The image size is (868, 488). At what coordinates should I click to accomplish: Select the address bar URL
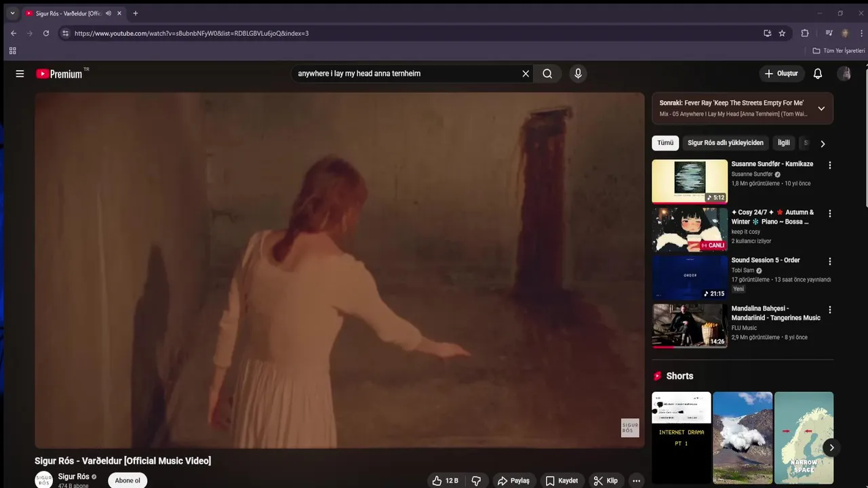pyautogui.click(x=191, y=33)
